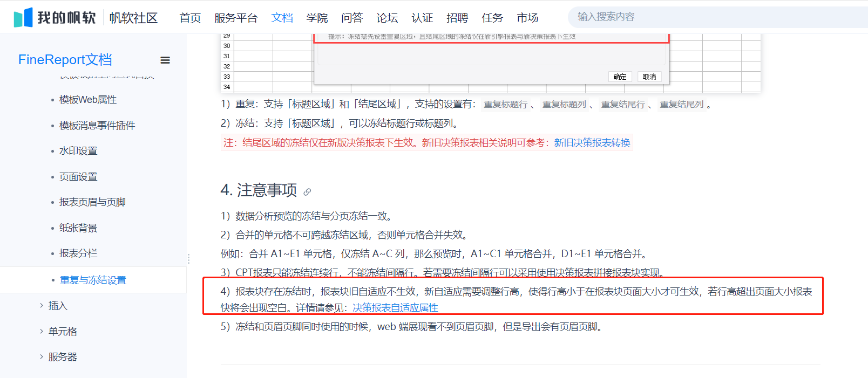Image resolution: width=868 pixels, height=378 pixels.
Task: Open 服务平台 navigation item
Action: [x=236, y=18]
